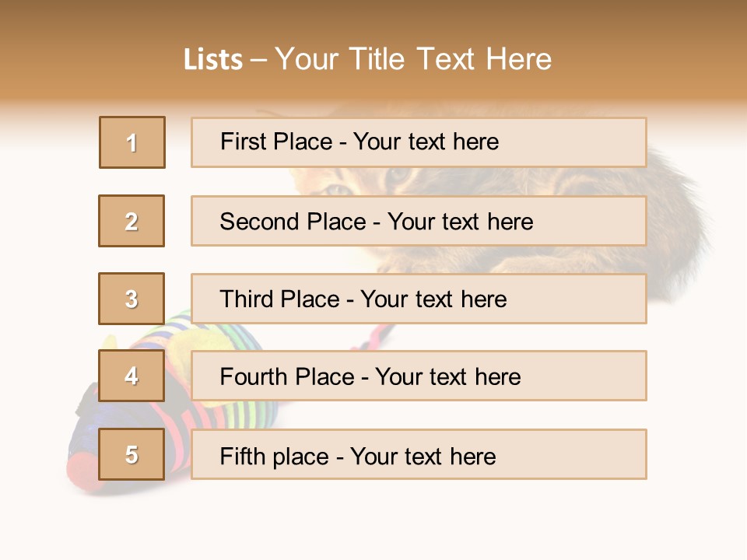
Task: Click the bold word 'Lists' in title
Action: coord(212,60)
